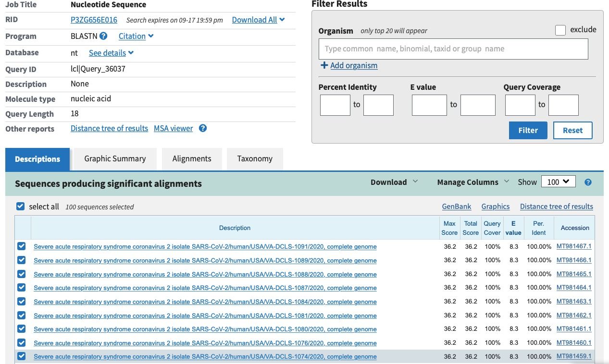Viewport: 609px width, 364px height.
Task: Click the help icon next to BLASTN
Action: click(103, 36)
